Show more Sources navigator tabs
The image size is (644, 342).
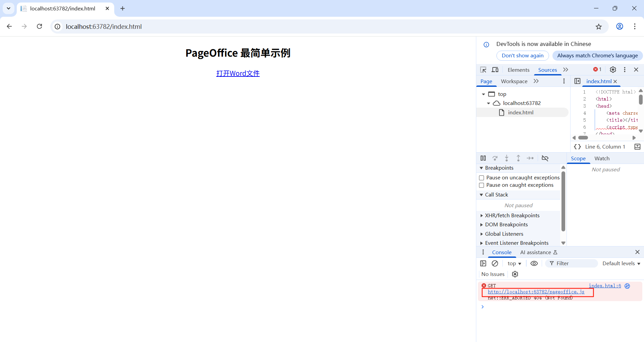click(x=536, y=81)
